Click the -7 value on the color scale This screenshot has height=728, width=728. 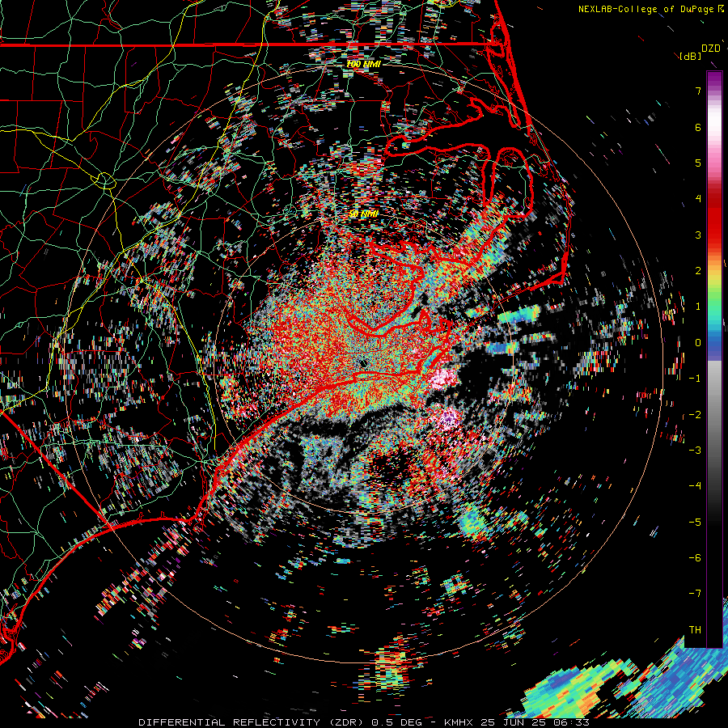coord(695,594)
